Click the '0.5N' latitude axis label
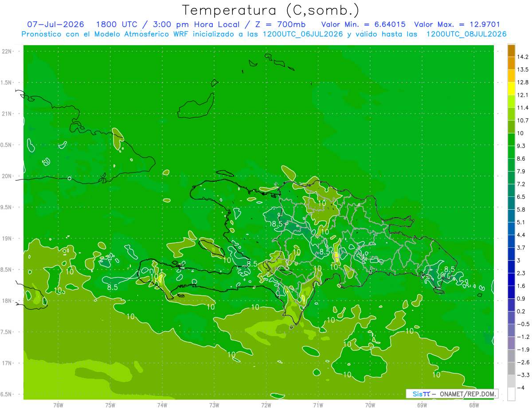 (x=7, y=145)
